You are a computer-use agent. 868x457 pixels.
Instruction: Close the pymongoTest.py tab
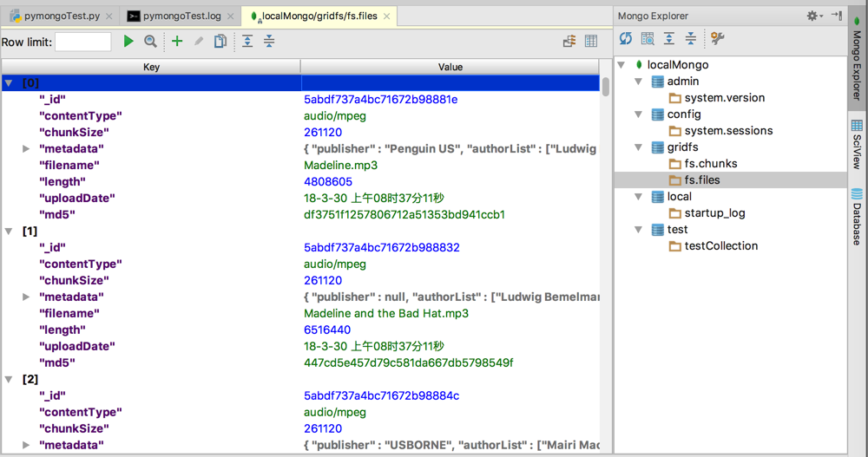(x=109, y=16)
